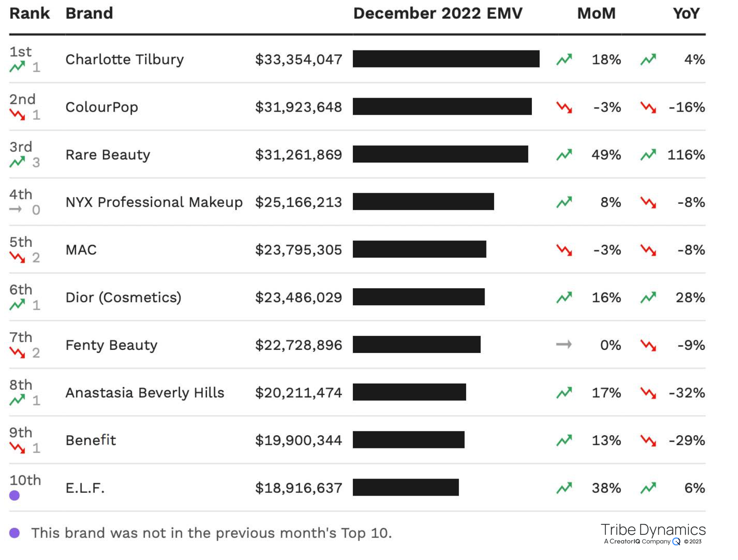738x560 pixels.
Task: Click ColourPop's red YoY down arrow
Action: (648, 107)
